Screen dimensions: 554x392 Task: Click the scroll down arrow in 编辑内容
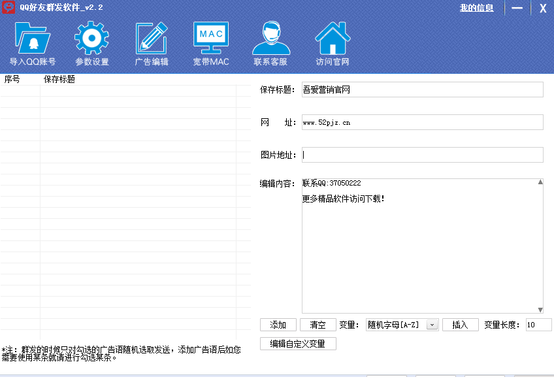click(x=540, y=310)
